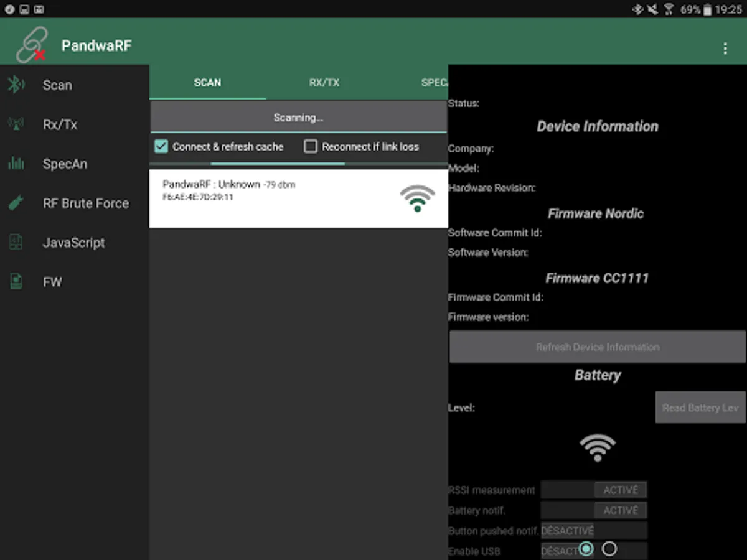Click the spectrum bars icon beside SpecAn
The width and height of the screenshot is (747, 560).
[16, 164]
